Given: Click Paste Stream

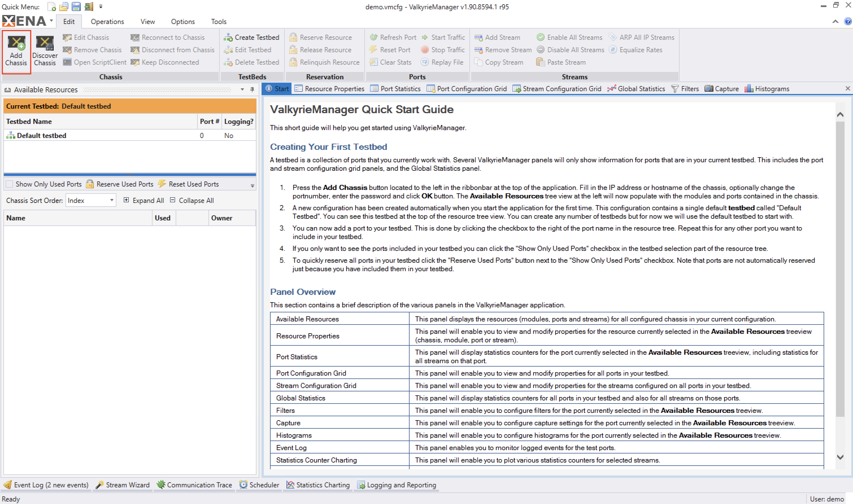Looking at the screenshot, I should pos(561,62).
